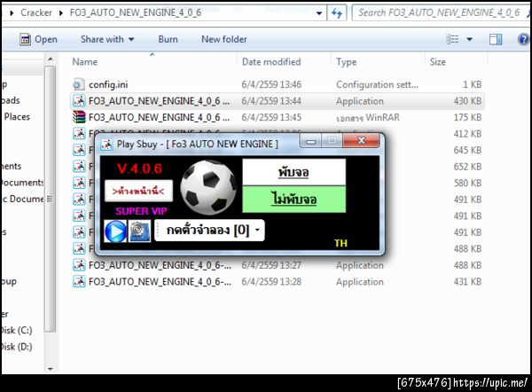This screenshot has width=532, height=392.
Task: Open Places in the navigation pane
Action: pos(17,117)
